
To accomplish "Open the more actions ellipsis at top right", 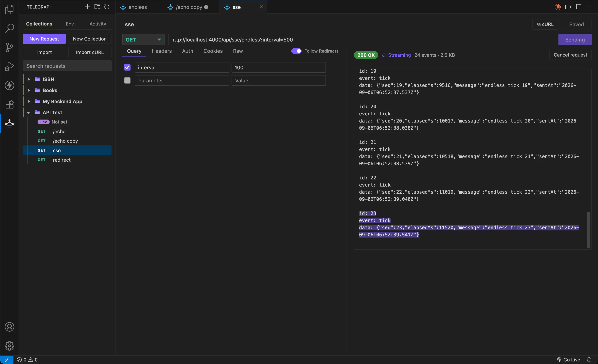I will 589,7.
